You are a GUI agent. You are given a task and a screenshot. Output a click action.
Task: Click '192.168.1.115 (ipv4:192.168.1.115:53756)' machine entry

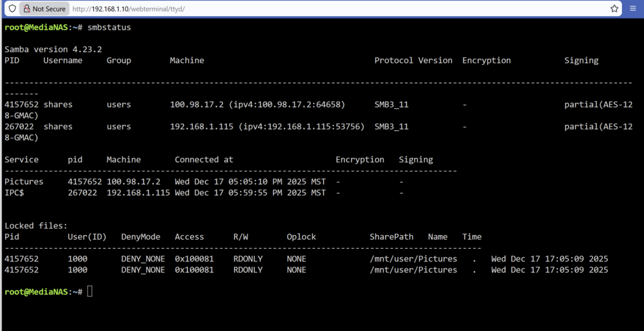[x=267, y=127]
